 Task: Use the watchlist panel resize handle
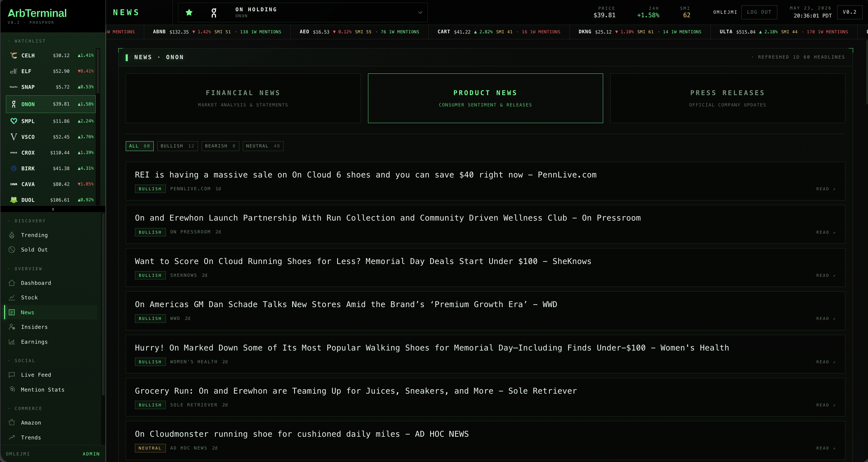[x=53, y=209]
